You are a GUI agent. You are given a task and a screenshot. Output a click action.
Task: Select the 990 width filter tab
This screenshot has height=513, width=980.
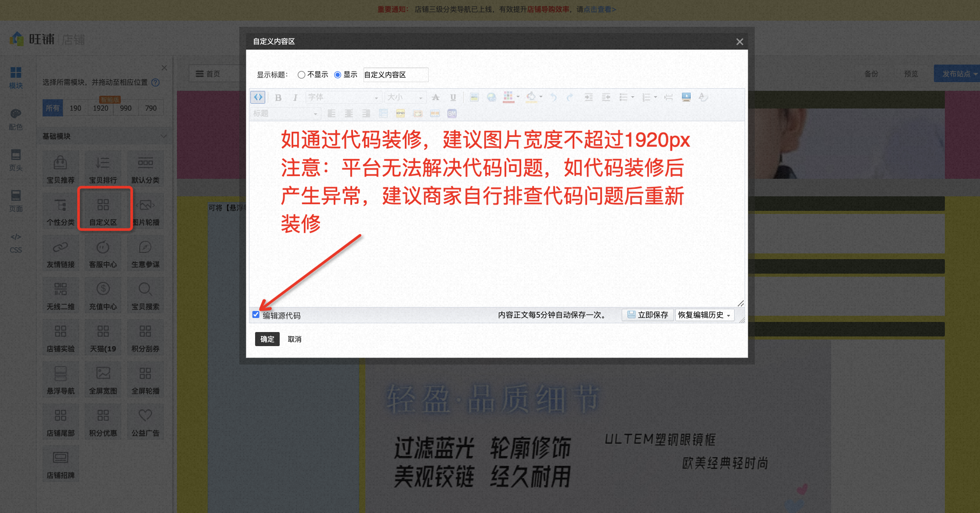click(126, 108)
